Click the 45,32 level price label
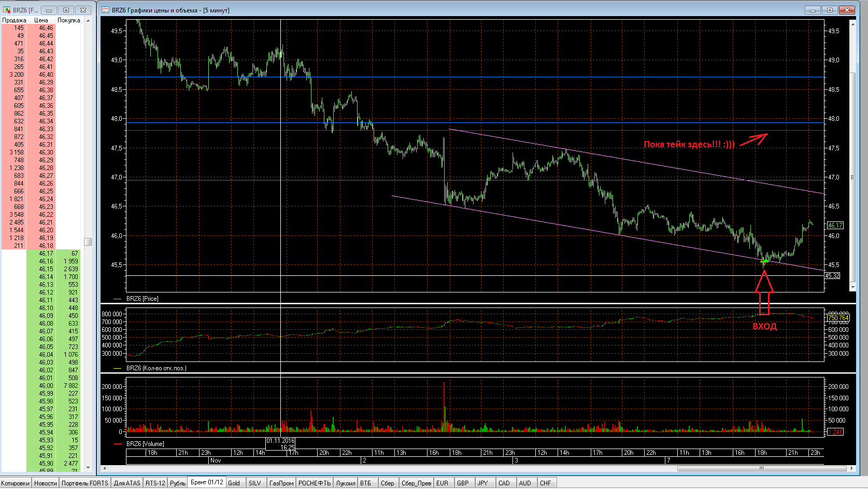The image size is (868, 489). coord(832,276)
